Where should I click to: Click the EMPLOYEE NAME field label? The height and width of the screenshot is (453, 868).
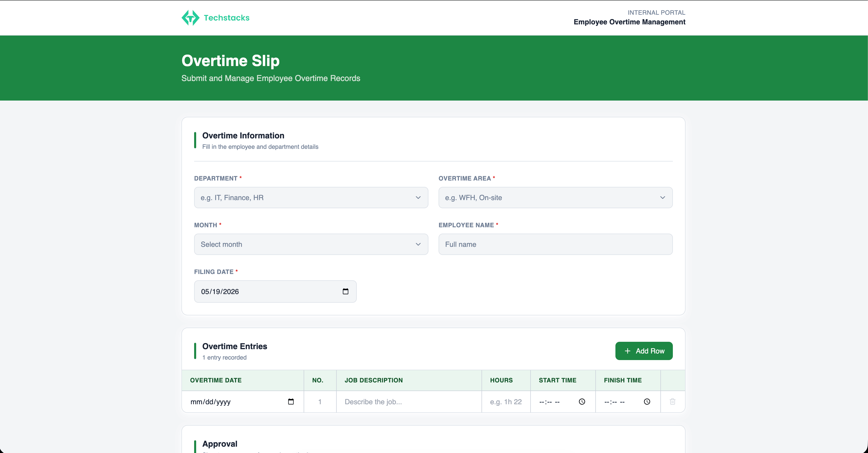(466, 225)
